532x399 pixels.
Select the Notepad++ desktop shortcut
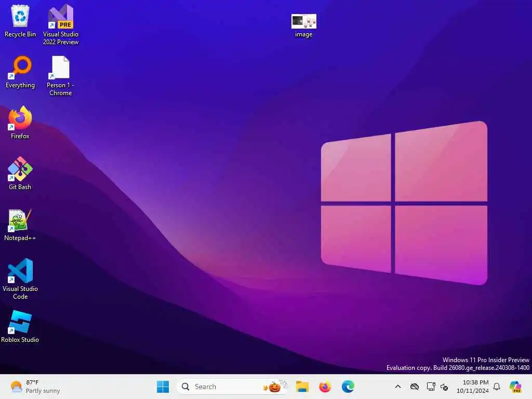point(20,224)
